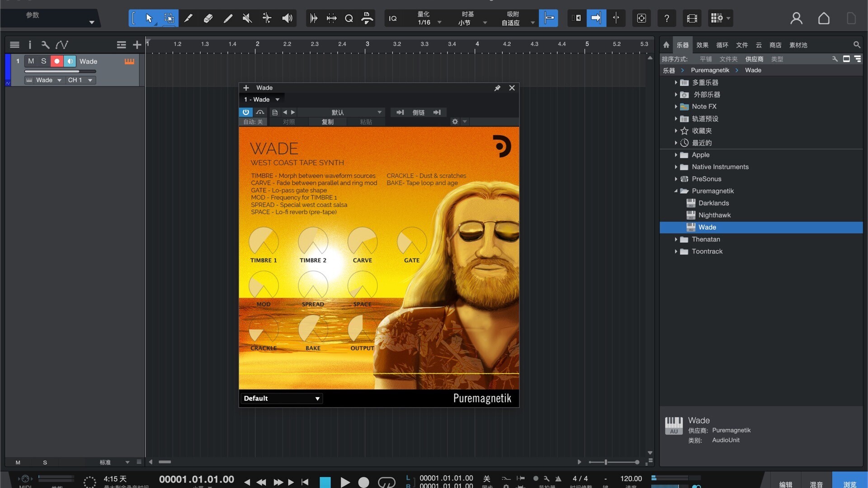Go to browser home icon
Viewport: 868px width, 488px height.
[x=666, y=45]
